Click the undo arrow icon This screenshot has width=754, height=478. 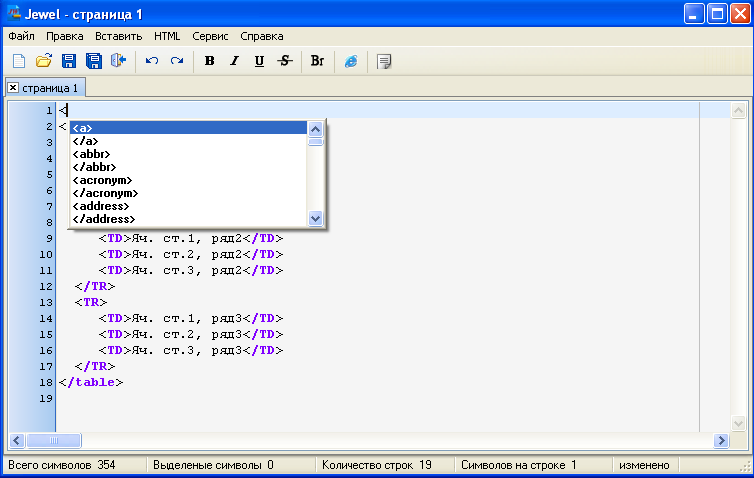pyautogui.click(x=152, y=61)
